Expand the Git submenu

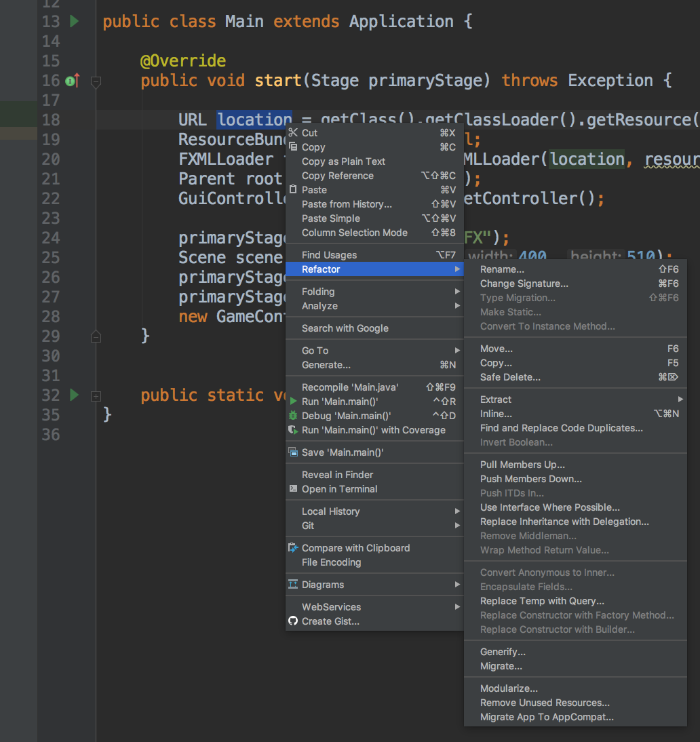[x=374, y=525]
